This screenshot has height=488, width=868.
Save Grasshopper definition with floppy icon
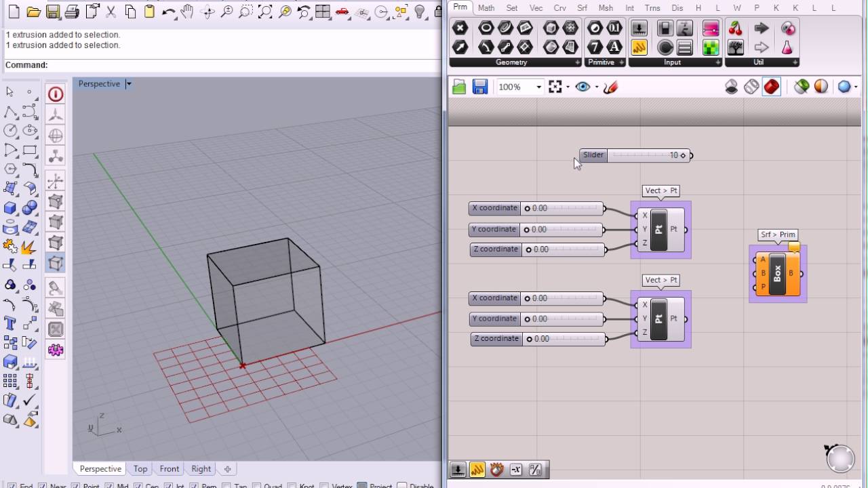pos(480,87)
